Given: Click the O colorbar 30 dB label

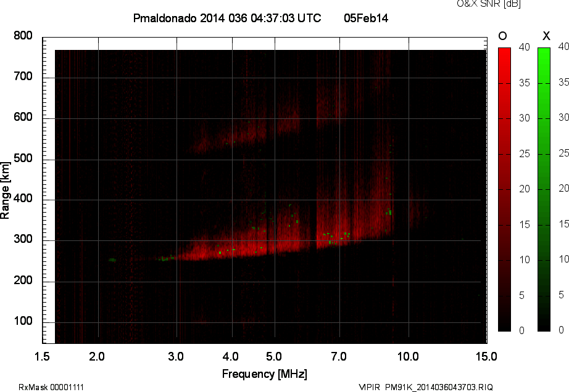Looking at the screenshot, I should pyautogui.click(x=525, y=118).
